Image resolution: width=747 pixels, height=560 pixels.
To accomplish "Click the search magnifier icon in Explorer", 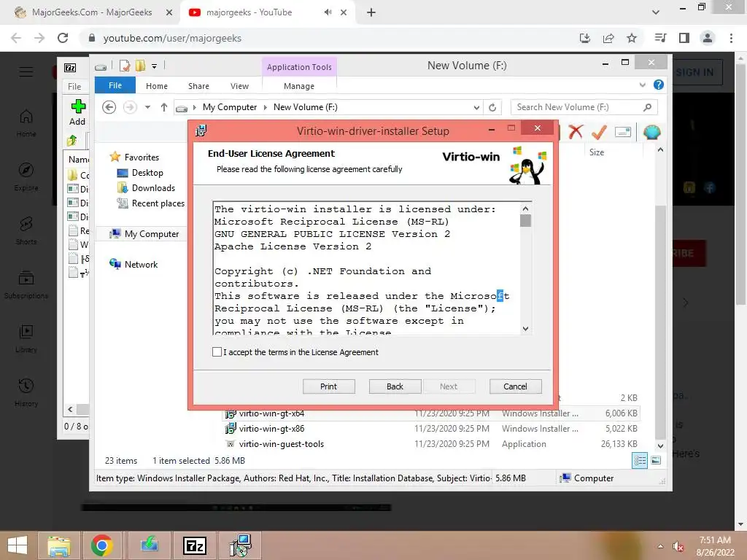I will [647, 107].
